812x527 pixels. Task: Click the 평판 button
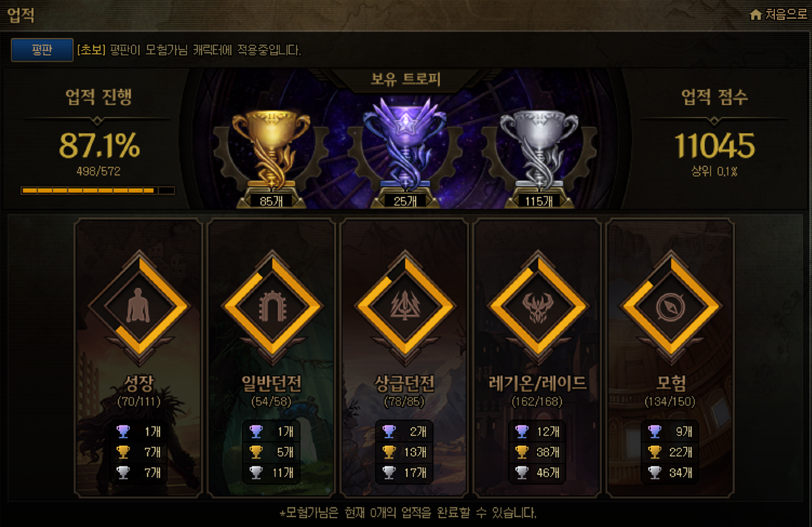pyautogui.click(x=42, y=50)
